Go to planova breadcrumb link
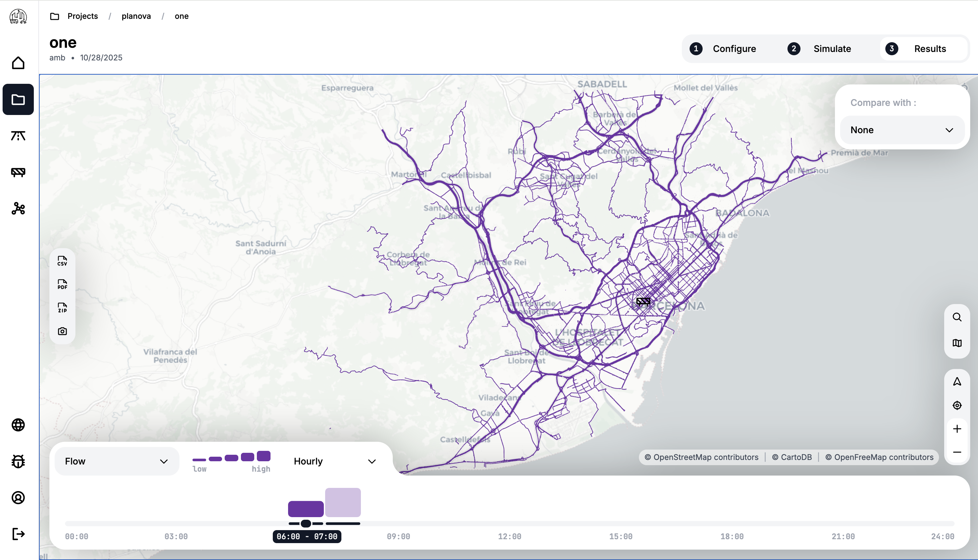The image size is (978, 560). coord(136,16)
